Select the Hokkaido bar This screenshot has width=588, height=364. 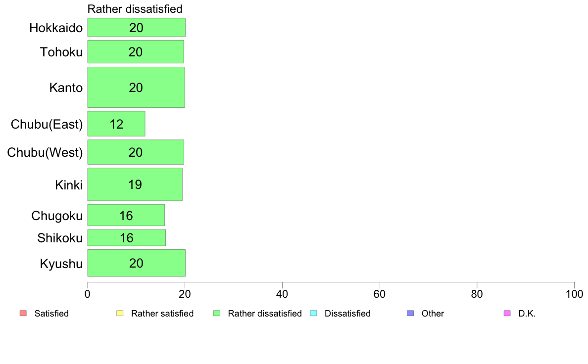click(137, 27)
